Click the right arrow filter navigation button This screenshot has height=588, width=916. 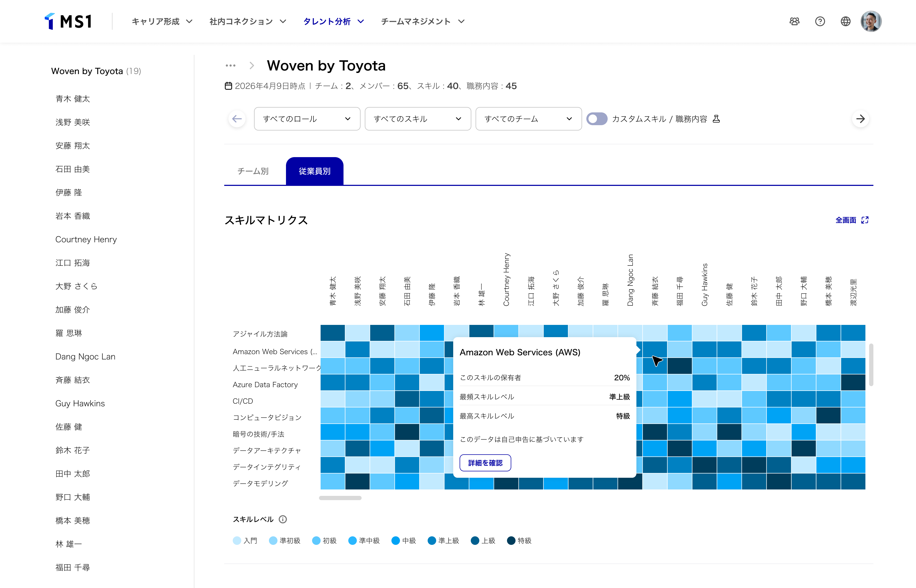point(860,119)
